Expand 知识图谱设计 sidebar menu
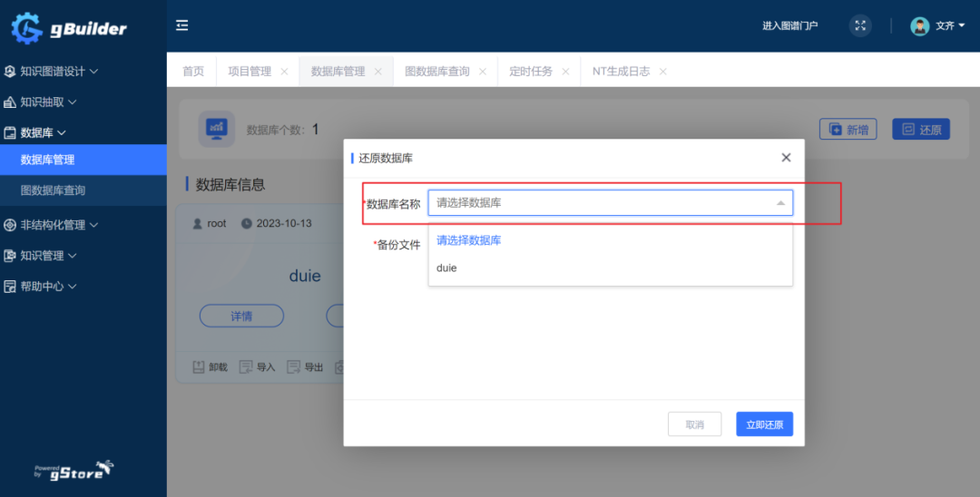Image resolution: width=980 pixels, height=497 pixels. coord(51,71)
